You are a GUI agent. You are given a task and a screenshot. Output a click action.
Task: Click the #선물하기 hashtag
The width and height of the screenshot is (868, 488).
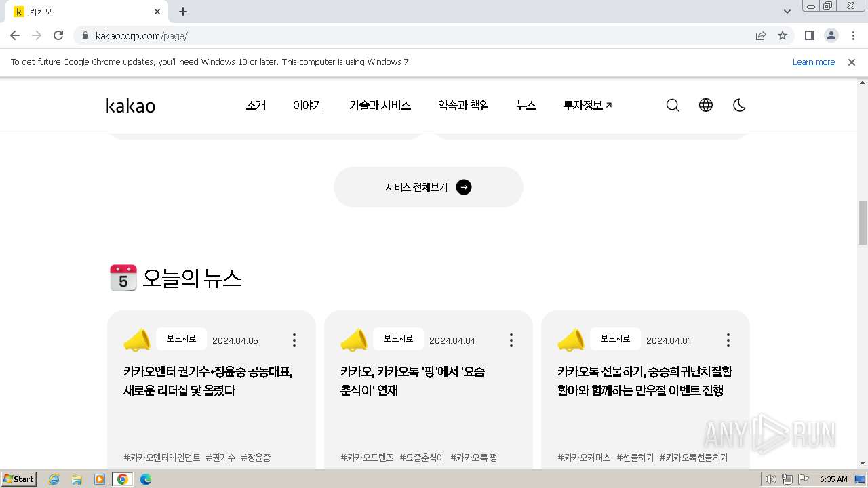pyautogui.click(x=635, y=457)
